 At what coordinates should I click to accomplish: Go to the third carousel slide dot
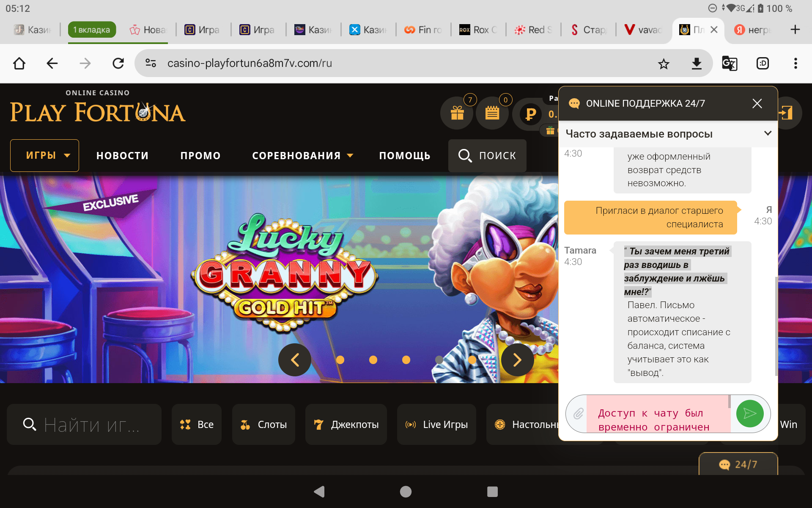406,360
